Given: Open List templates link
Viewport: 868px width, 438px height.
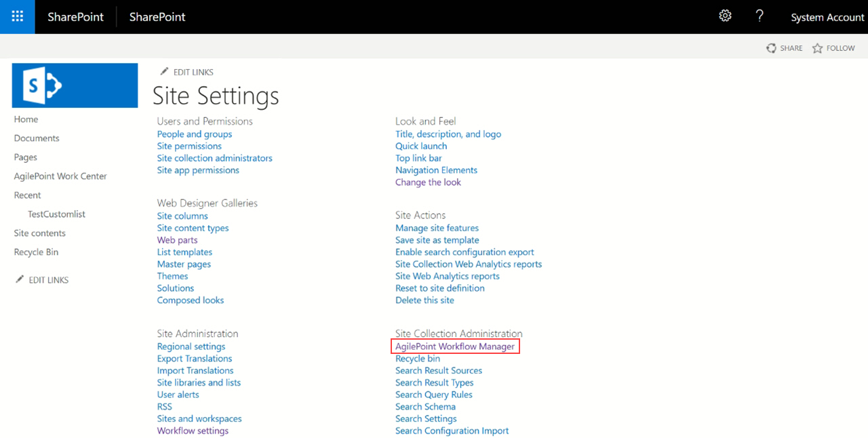Looking at the screenshot, I should (x=184, y=252).
